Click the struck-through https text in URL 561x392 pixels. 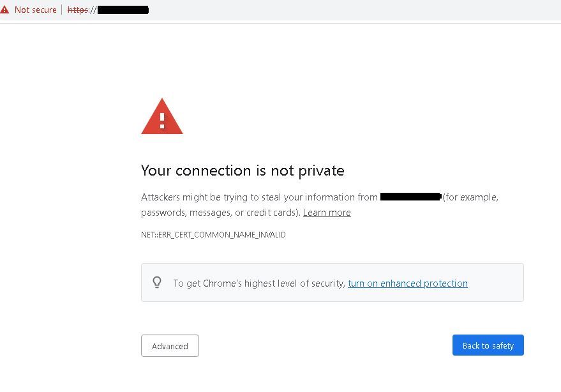click(78, 10)
